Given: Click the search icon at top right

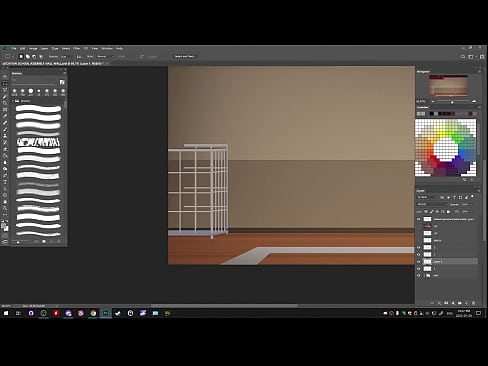Looking at the screenshot, I should [463, 57].
